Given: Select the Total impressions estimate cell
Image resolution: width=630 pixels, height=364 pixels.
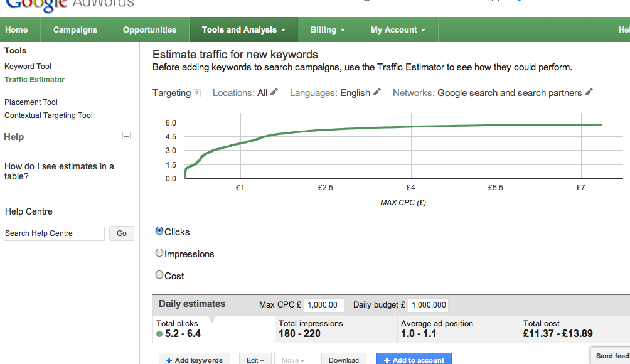Looking at the screenshot, I should pos(336,329).
